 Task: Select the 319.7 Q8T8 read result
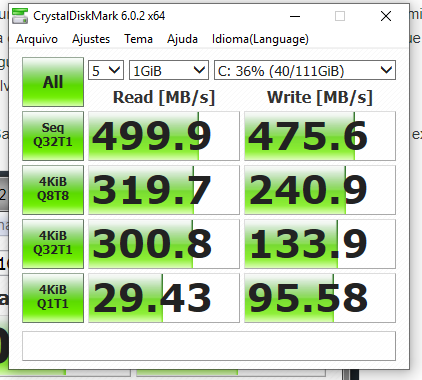(x=164, y=190)
